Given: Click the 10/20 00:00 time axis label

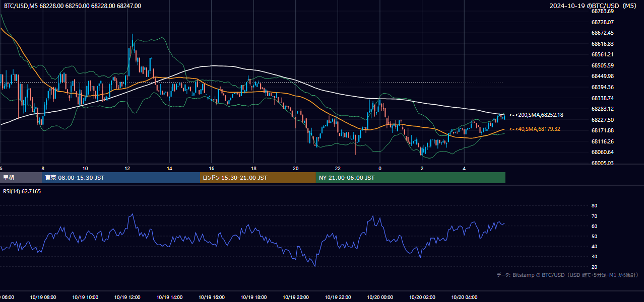Looking at the screenshot, I should 380,297.
